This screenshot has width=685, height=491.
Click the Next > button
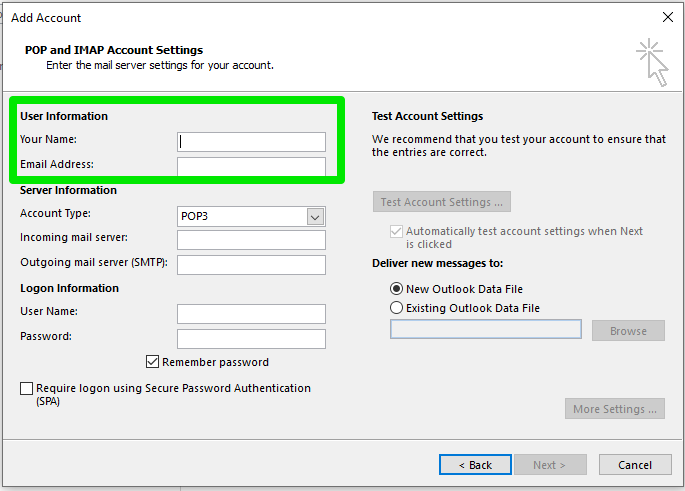click(x=550, y=465)
